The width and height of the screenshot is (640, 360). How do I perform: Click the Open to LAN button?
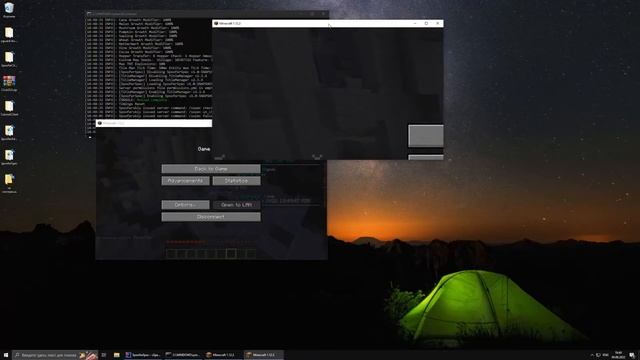[236, 205]
